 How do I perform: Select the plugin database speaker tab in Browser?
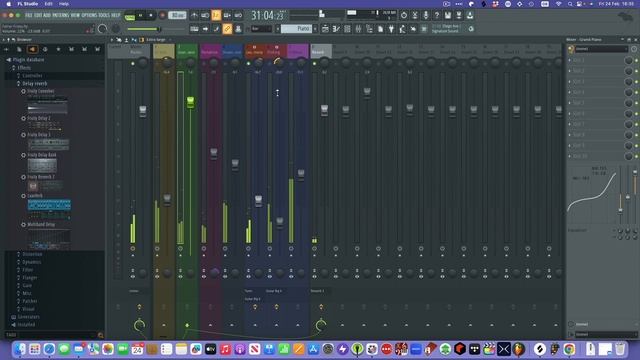(32, 49)
